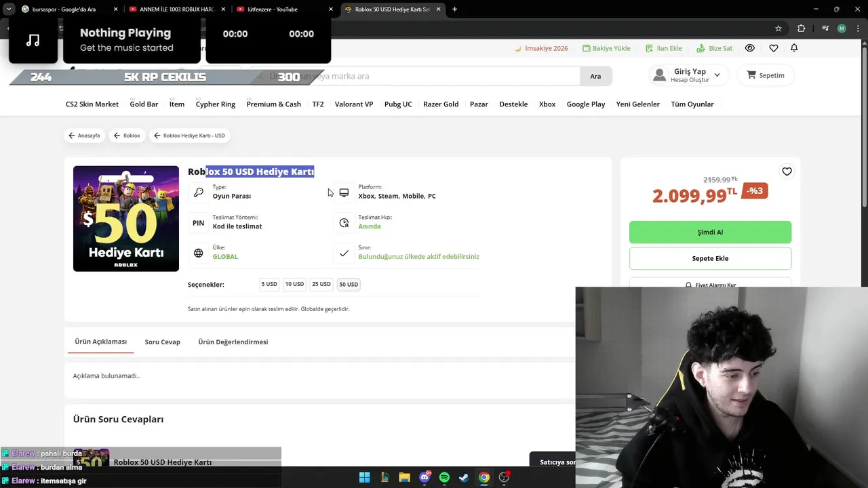Image resolution: width=868 pixels, height=488 pixels.
Task: Click the Bize Sat link in header
Action: click(714, 48)
